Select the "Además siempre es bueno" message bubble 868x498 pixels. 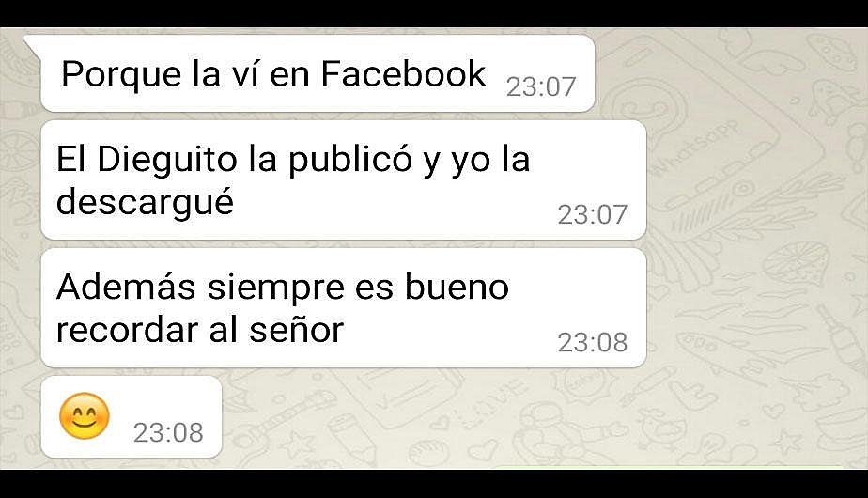[x=344, y=307]
